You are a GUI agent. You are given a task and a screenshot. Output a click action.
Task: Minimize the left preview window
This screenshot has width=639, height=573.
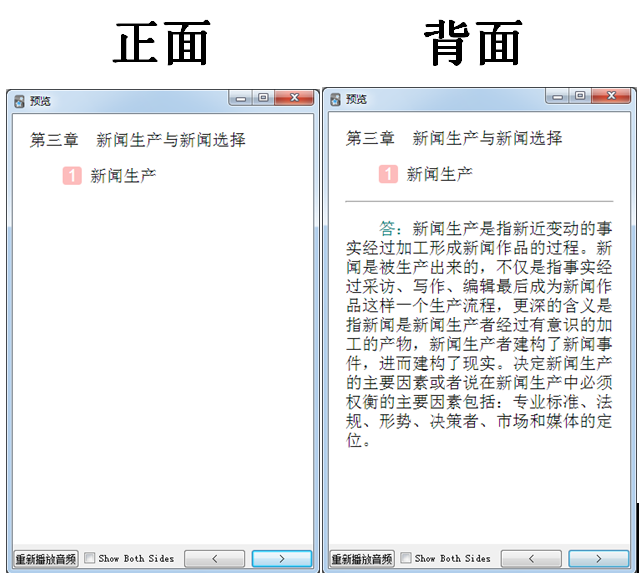point(241,98)
